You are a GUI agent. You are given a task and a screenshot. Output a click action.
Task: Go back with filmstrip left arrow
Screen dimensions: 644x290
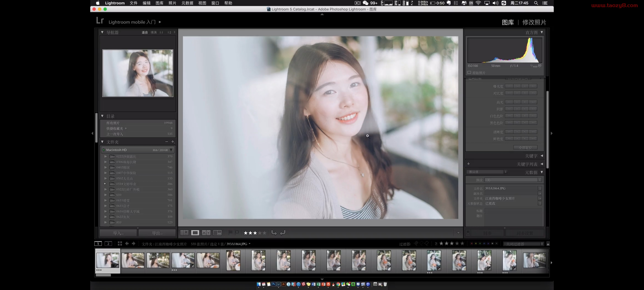pyautogui.click(x=127, y=243)
